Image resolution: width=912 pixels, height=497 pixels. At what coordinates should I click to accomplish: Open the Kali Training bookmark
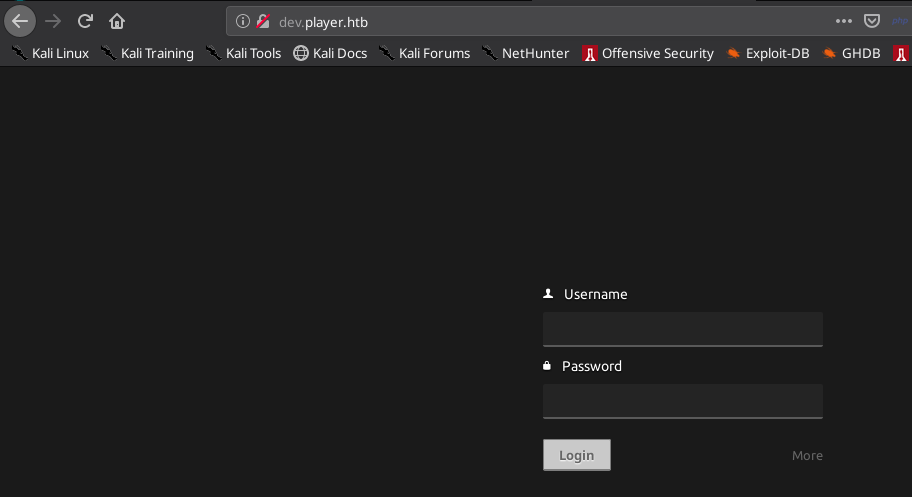[x=147, y=53]
